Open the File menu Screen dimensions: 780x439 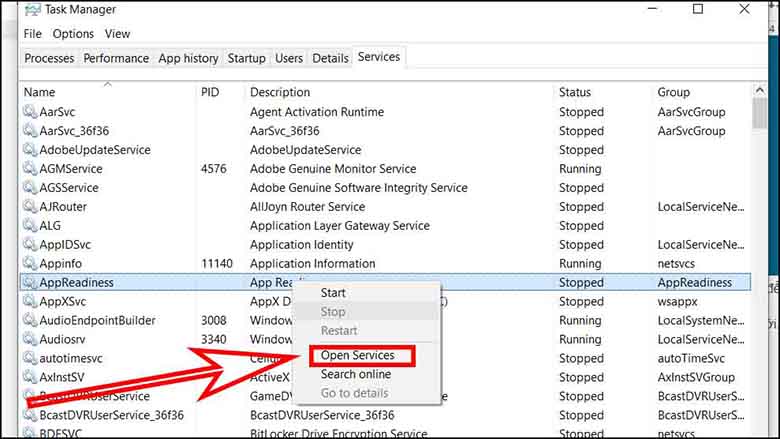[x=33, y=34]
